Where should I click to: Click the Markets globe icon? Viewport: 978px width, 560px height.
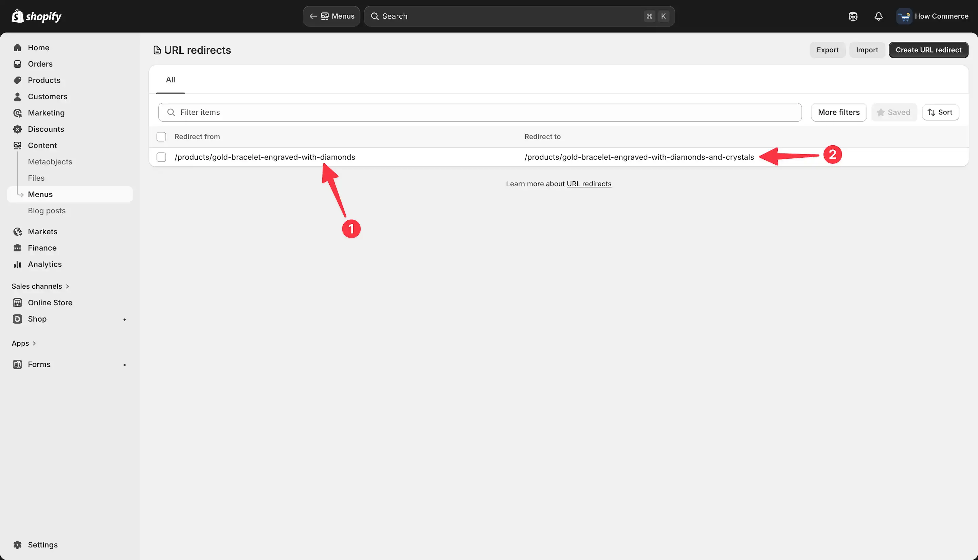click(x=17, y=232)
